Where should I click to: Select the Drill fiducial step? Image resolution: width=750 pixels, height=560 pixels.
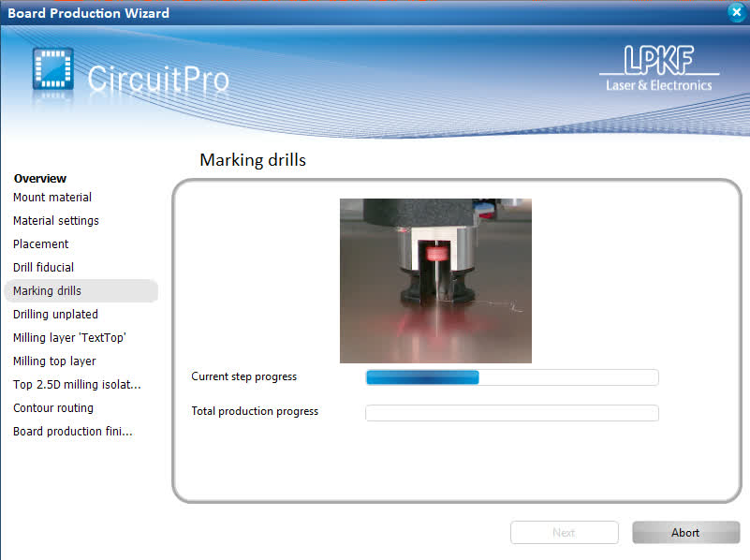click(x=43, y=267)
